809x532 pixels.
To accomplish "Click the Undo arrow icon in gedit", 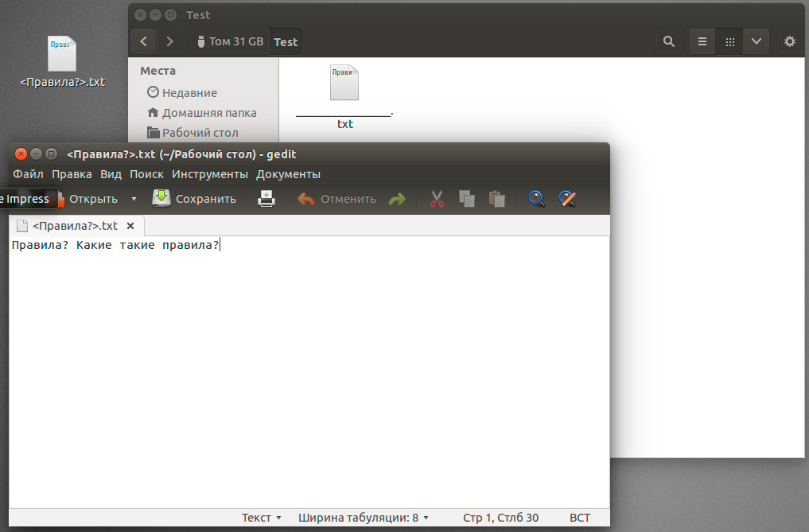I will (306, 199).
